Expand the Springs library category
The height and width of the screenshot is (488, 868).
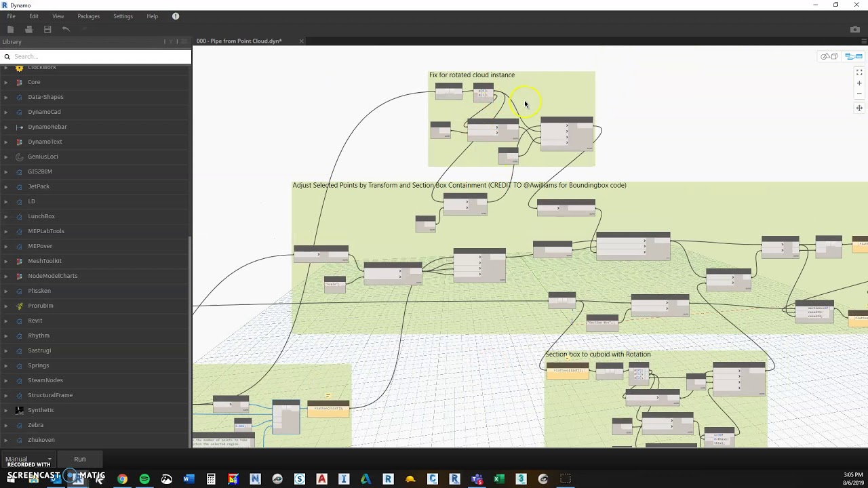pos(6,365)
